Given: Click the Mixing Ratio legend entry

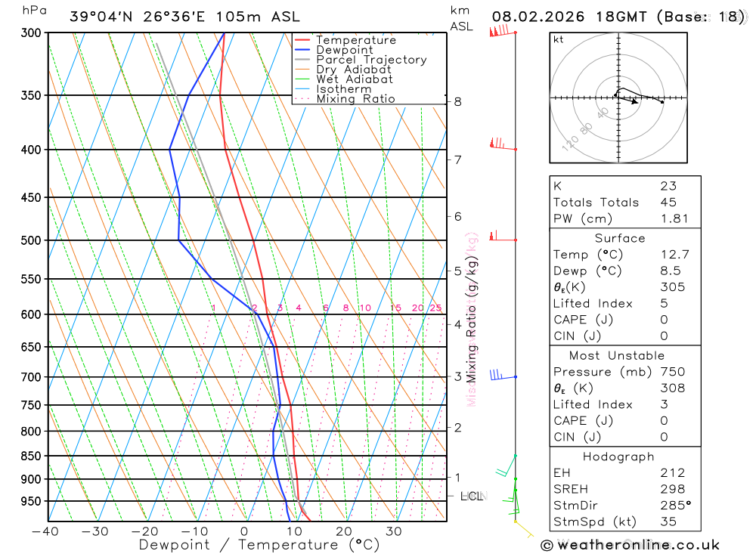Looking at the screenshot, I should point(345,99).
